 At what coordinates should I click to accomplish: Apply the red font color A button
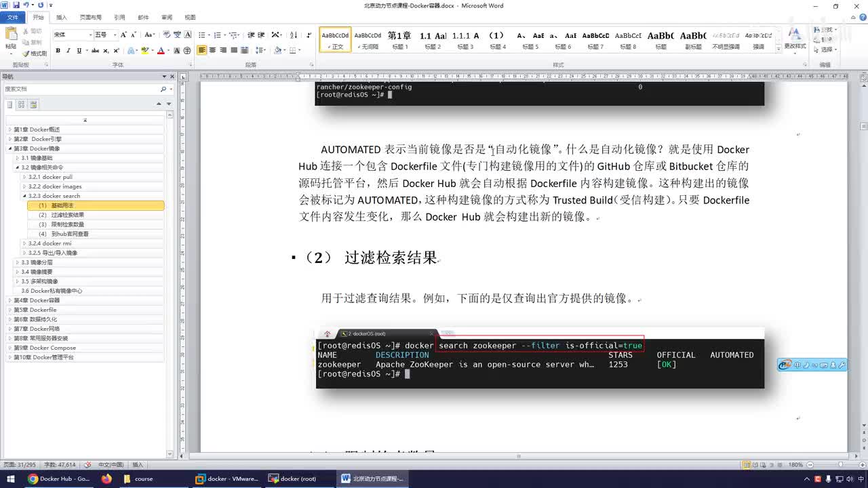coord(161,51)
